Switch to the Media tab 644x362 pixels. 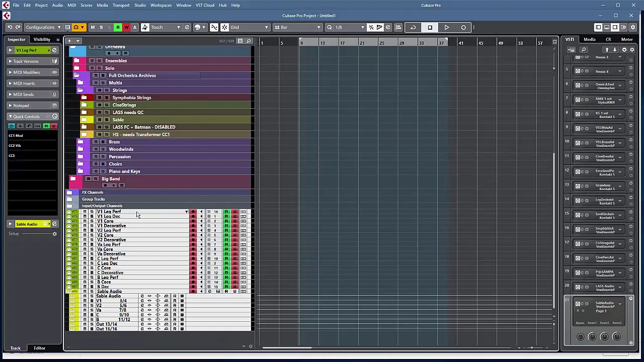click(589, 39)
